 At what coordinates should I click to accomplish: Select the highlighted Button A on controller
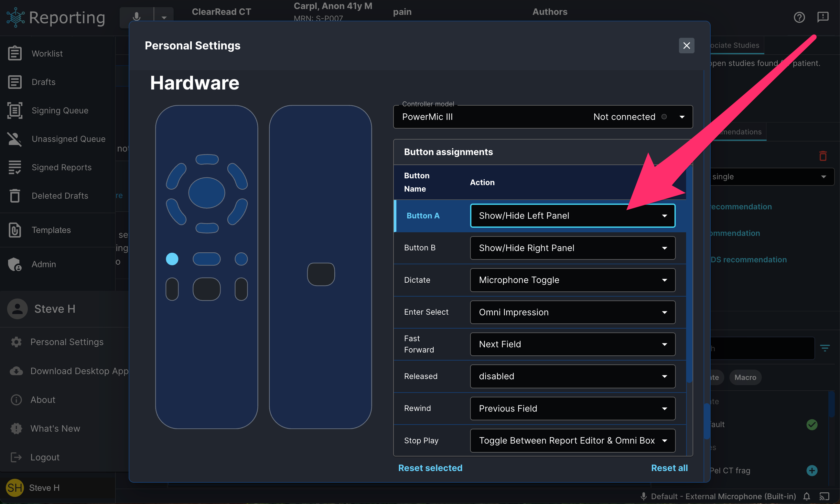click(x=172, y=259)
